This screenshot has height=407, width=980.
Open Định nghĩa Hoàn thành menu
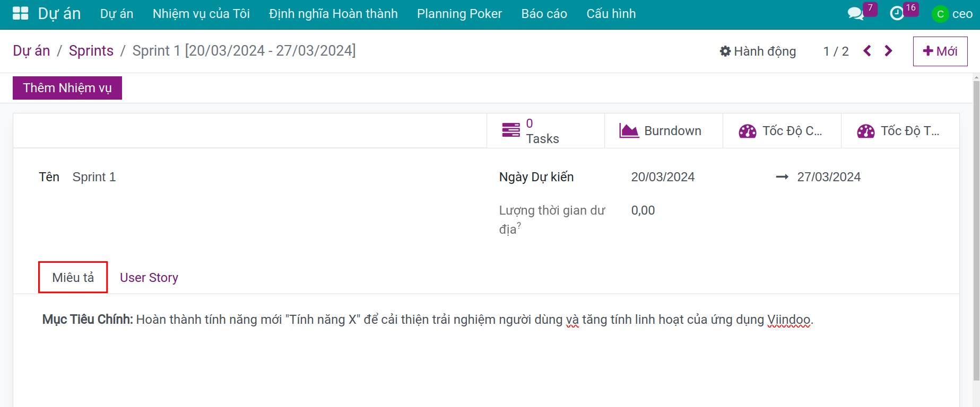coord(333,14)
